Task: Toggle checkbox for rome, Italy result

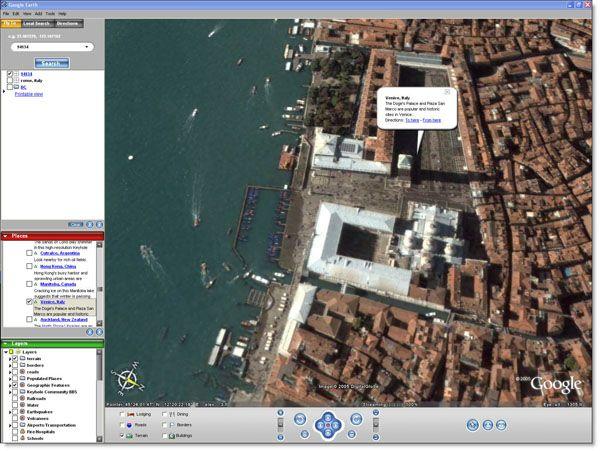Action: pyautogui.click(x=10, y=80)
